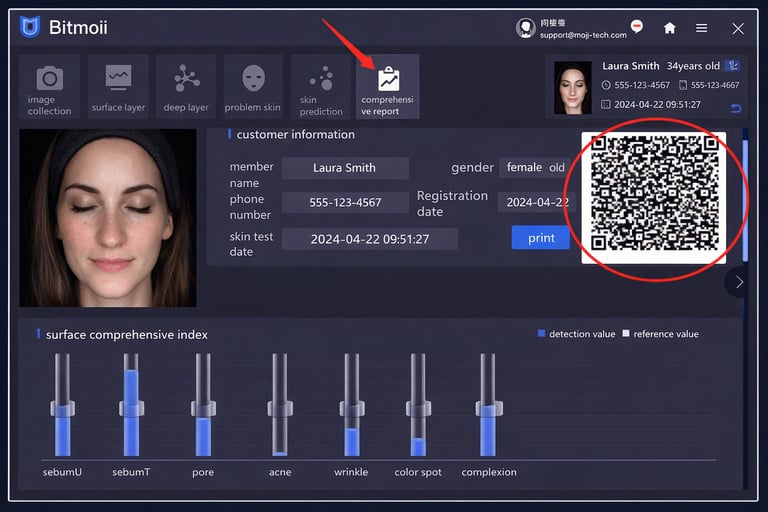This screenshot has width=768, height=512.
Task: Click the support@moji-tech.com email text
Action: pyautogui.click(x=583, y=35)
